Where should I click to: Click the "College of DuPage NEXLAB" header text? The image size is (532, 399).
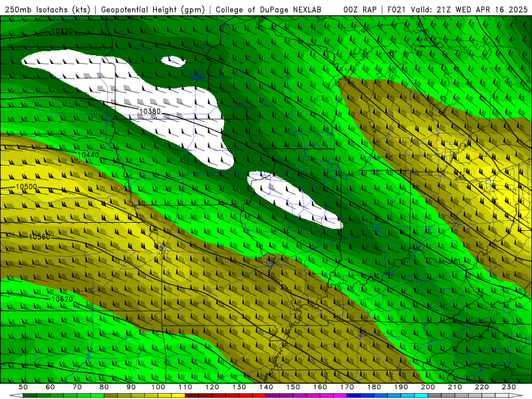coord(269,10)
